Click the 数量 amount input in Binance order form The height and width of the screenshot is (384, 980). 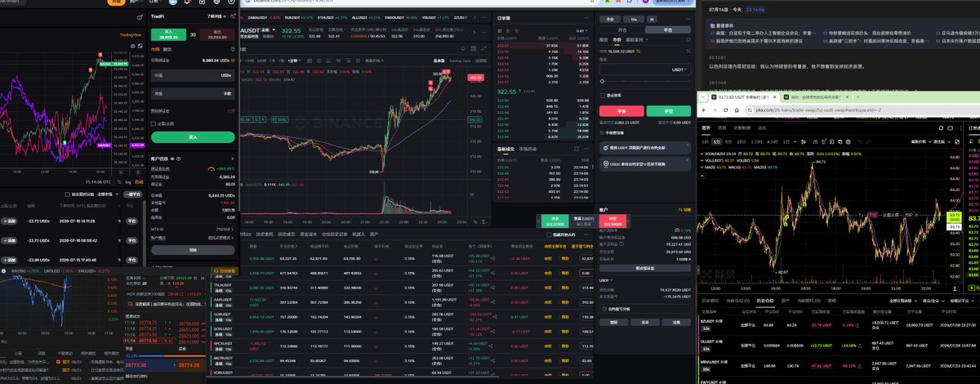(645, 69)
